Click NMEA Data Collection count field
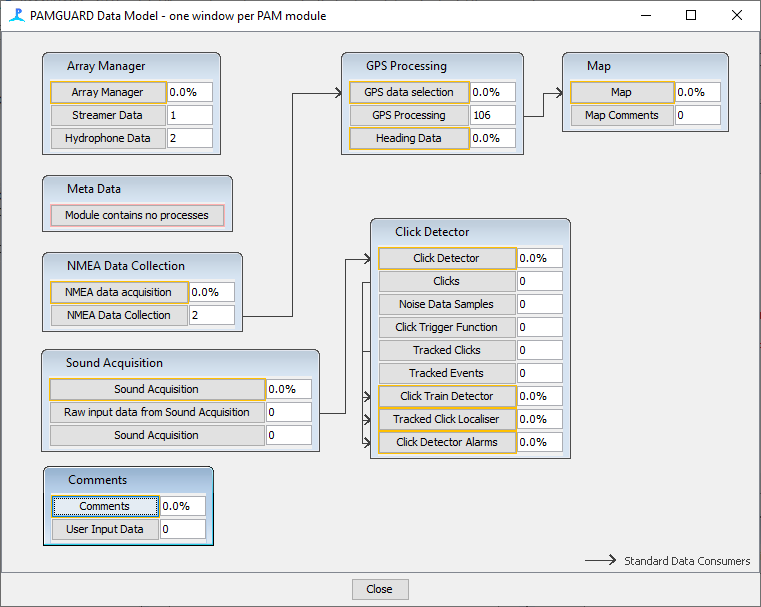This screenshot has height=607, width=761. point(212,315)
